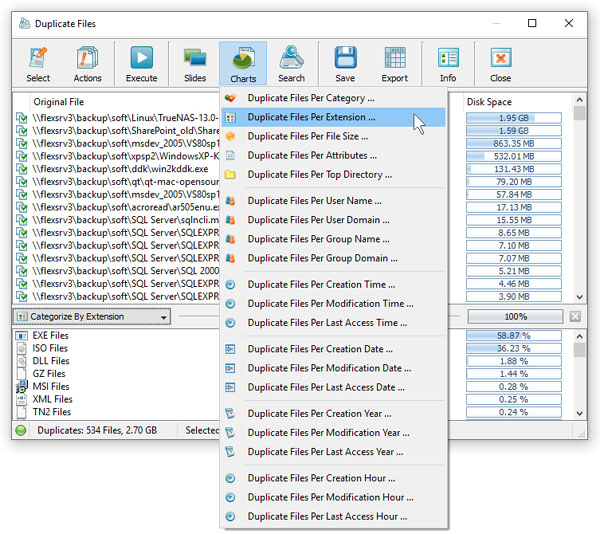Click the 36.23 % category percentage
This screenshot has width=600, height=534.
[x=514, y=348]
